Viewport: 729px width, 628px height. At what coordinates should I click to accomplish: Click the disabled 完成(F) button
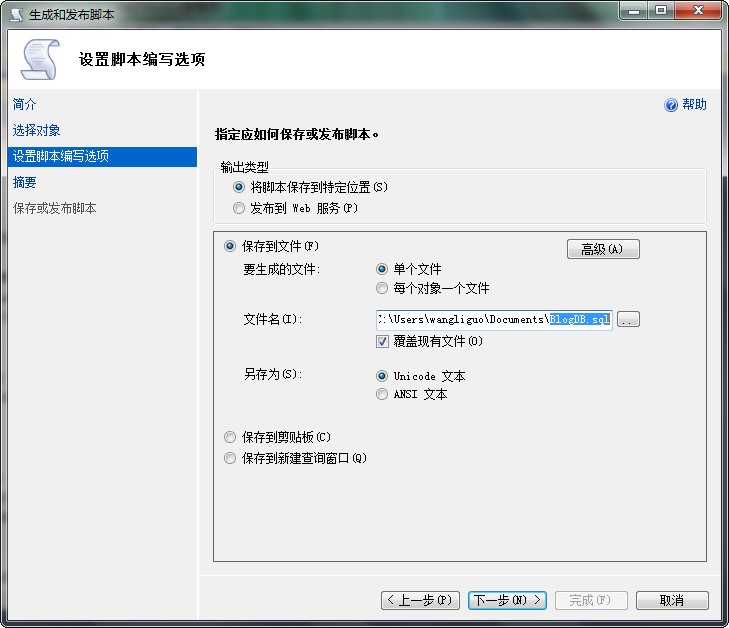tap(591, 600)
